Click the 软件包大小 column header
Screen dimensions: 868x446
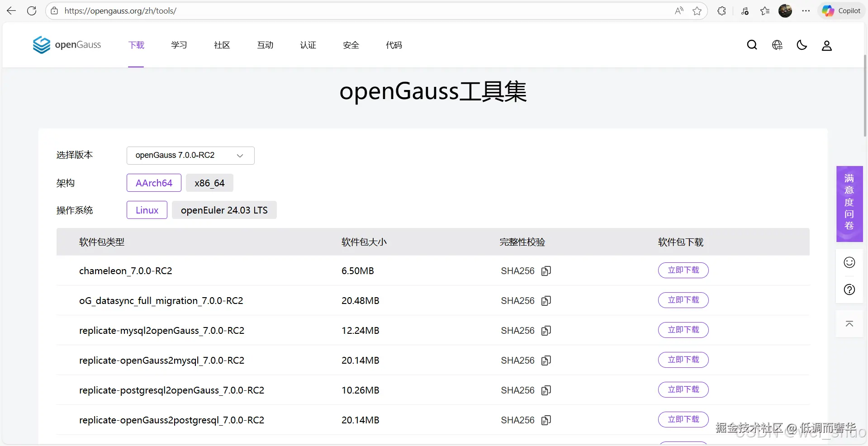(x=364, y=242)
